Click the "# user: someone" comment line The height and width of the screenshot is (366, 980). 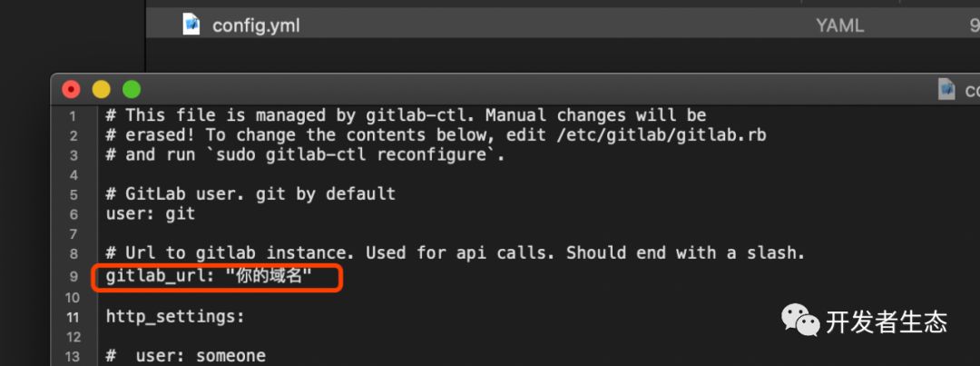[186, 356]
